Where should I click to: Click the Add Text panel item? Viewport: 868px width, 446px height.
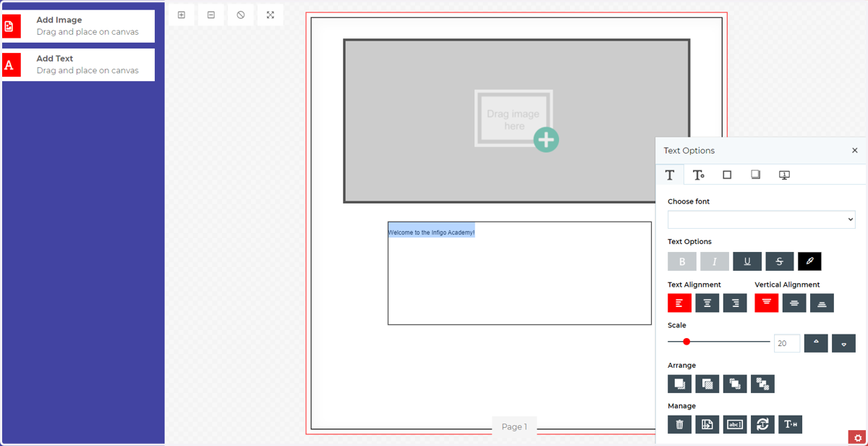[x=78, y=64]
